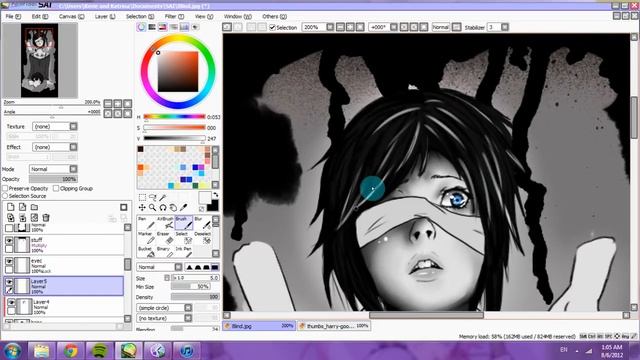Activate the Move layer tool
Image resolution: width=640 pixels, height=360 pixels.
(x=142, y=208)
